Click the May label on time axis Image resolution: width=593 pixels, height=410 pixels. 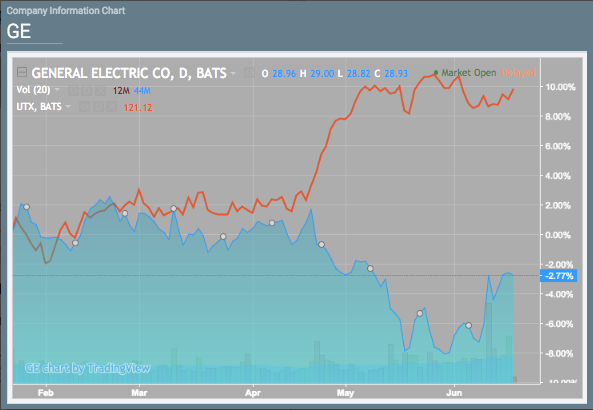[x=345, y=393]
